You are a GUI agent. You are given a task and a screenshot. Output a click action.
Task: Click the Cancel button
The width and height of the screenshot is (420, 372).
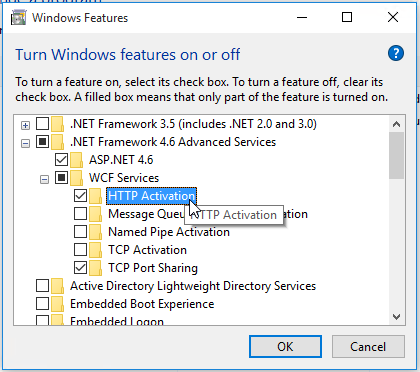(x=368, y=347)
